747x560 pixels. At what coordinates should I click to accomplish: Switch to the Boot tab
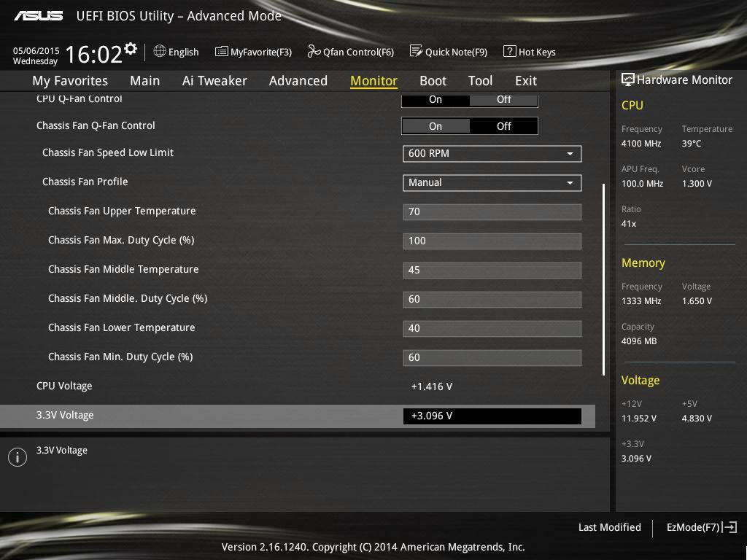433,81
